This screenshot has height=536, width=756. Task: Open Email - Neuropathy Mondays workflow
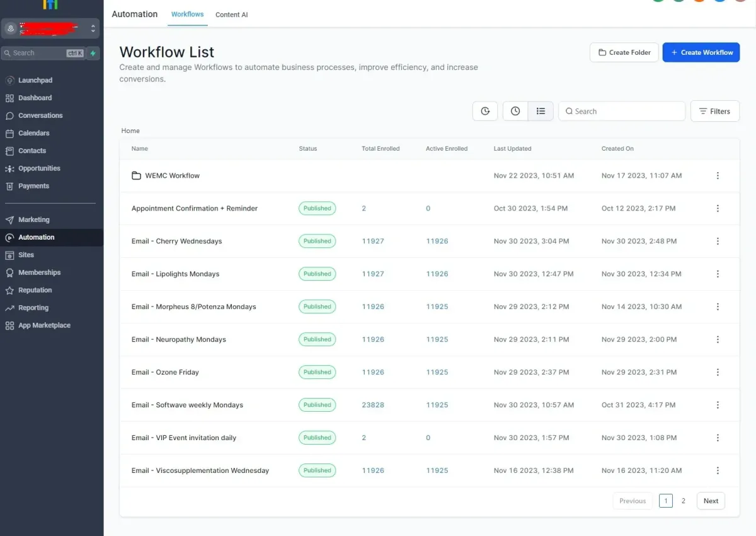click(x=179, y=339)
